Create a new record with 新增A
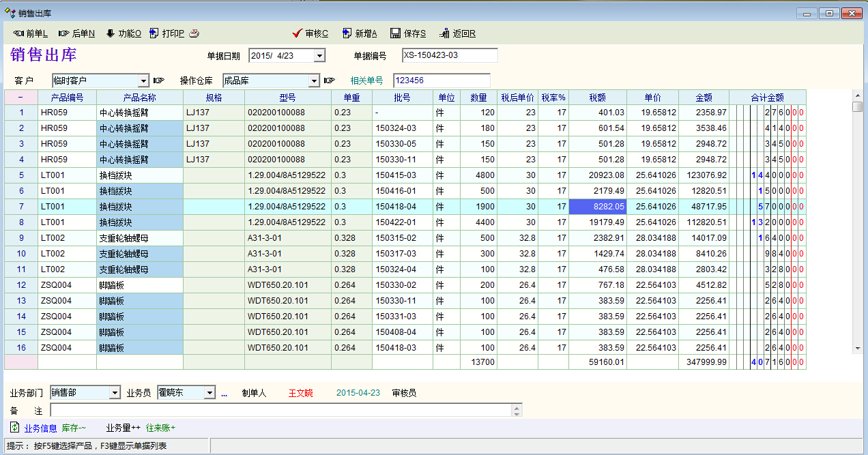 pyautogui.click(x=360, y=33)
